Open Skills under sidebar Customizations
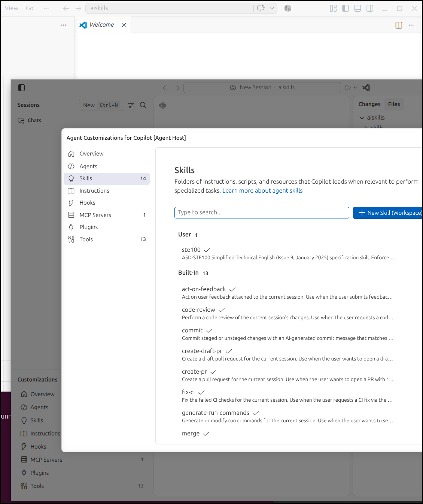Image resolution: width=423 pixels, height=504 pixels. click(x=32, y=420)
